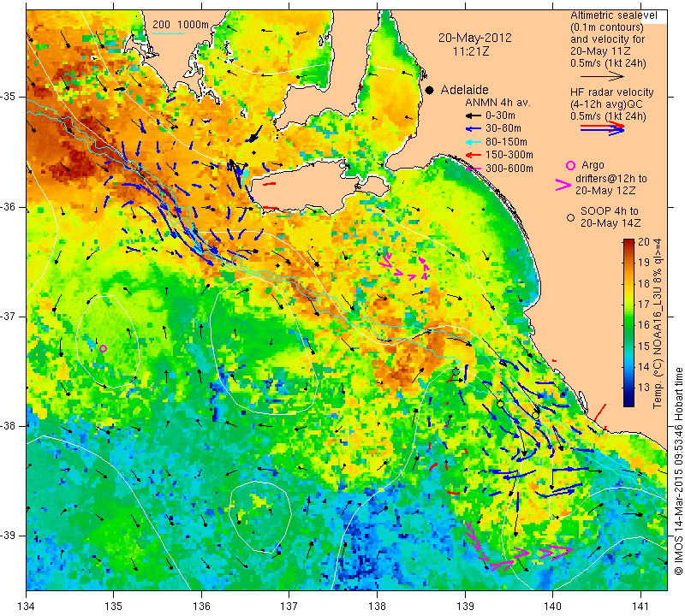685x616 pixels.
Task: Click the colorbar tick label '13'
Action: point(644,388)
